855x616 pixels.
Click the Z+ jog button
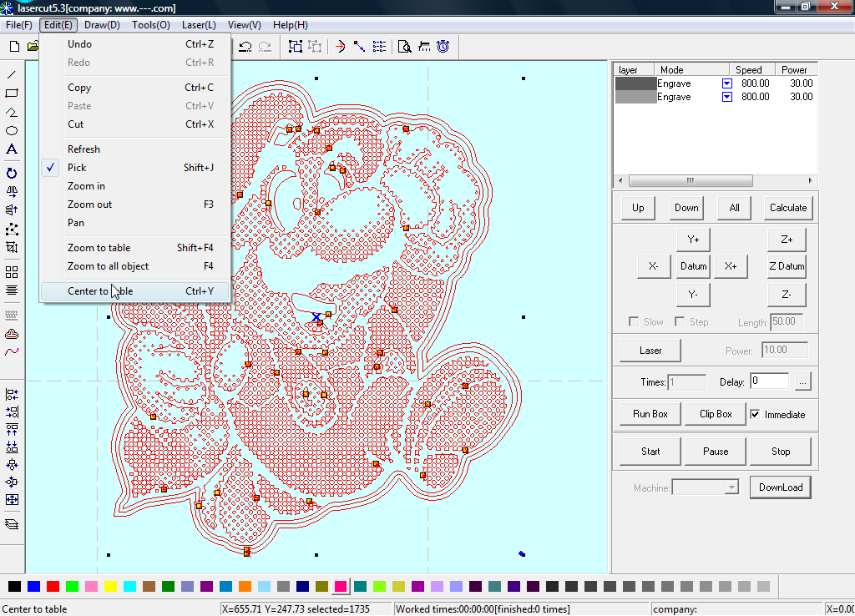(x=787, y=240)
